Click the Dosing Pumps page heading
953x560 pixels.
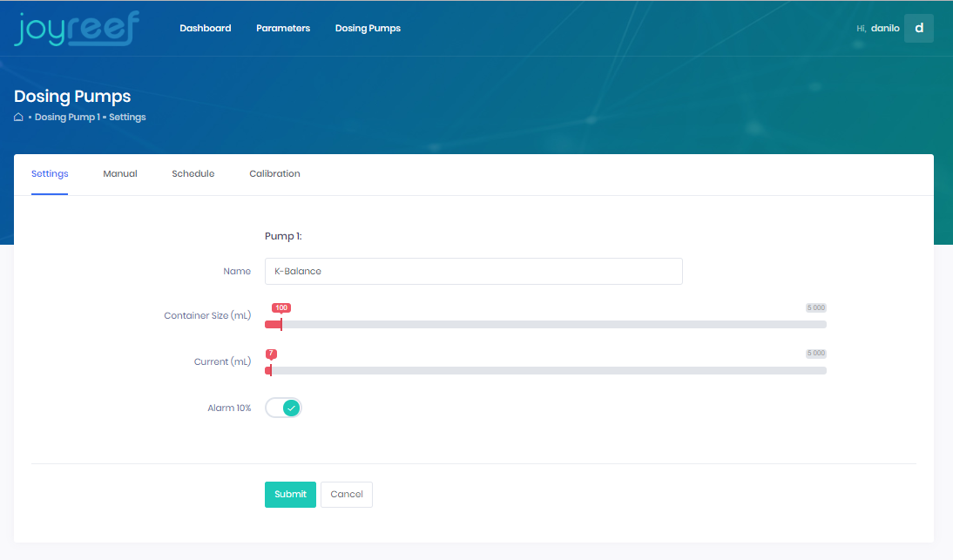72,96
